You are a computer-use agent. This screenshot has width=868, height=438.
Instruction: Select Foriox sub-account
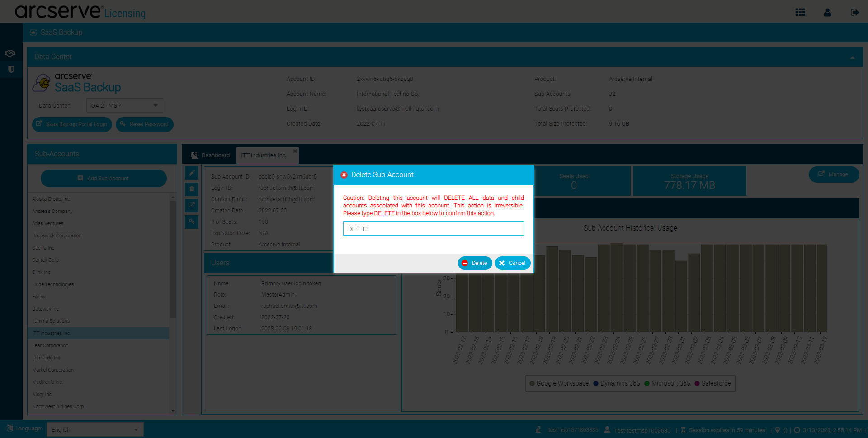point(98,297)
